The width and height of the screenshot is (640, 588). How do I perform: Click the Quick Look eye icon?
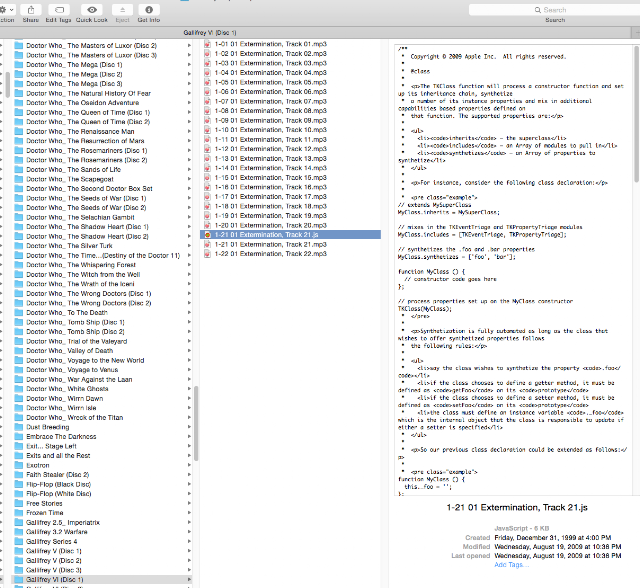(92, 10)
